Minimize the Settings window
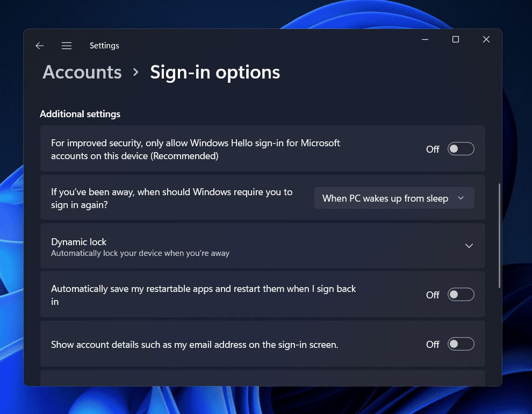The width and height of the screenshot is (532, 414). tap(425, 39)
